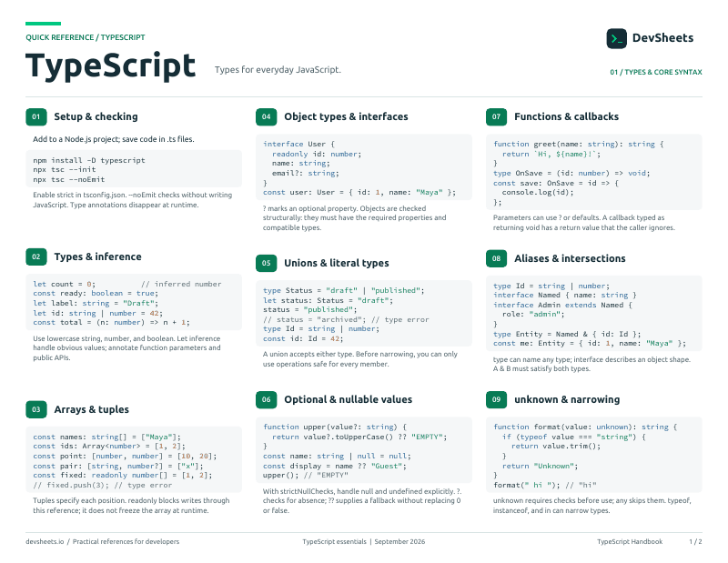728x563 pixels.
Task: Click the 'let label: string = "Draft";' line
Action: click(x=96, y=303)
